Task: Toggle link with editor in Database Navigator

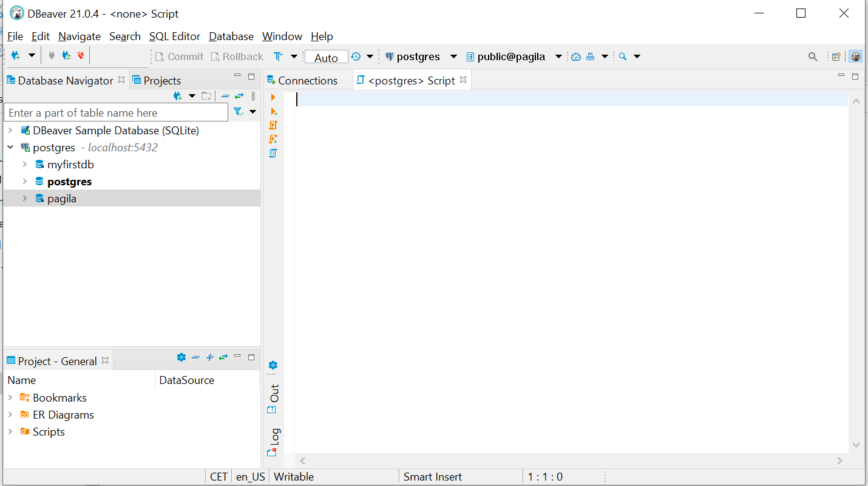Action: (x=239, y=96)
